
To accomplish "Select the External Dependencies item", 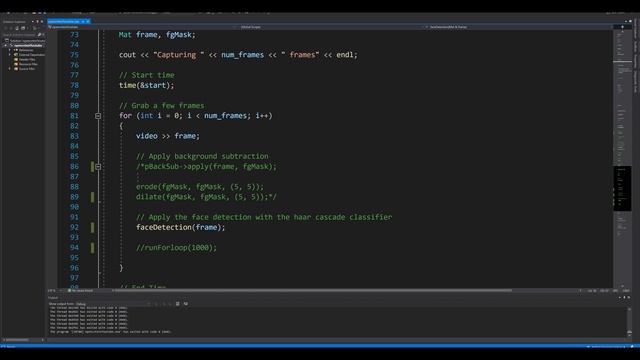I will pos(29,55).
